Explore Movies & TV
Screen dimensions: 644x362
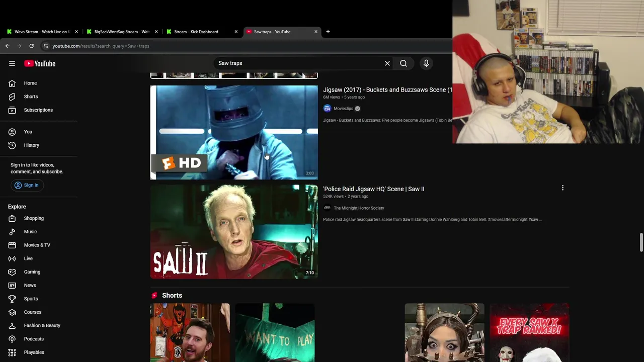pos(38,245)
